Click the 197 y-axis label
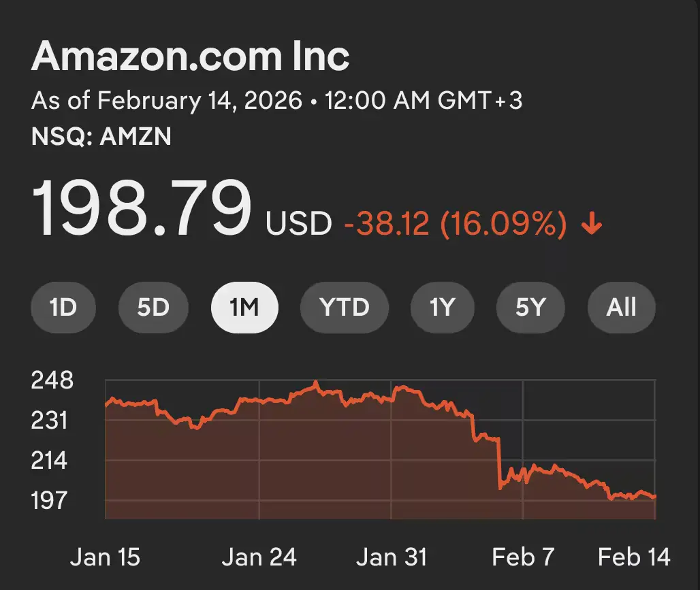700x590 pixels. click(x=50, y=501)
